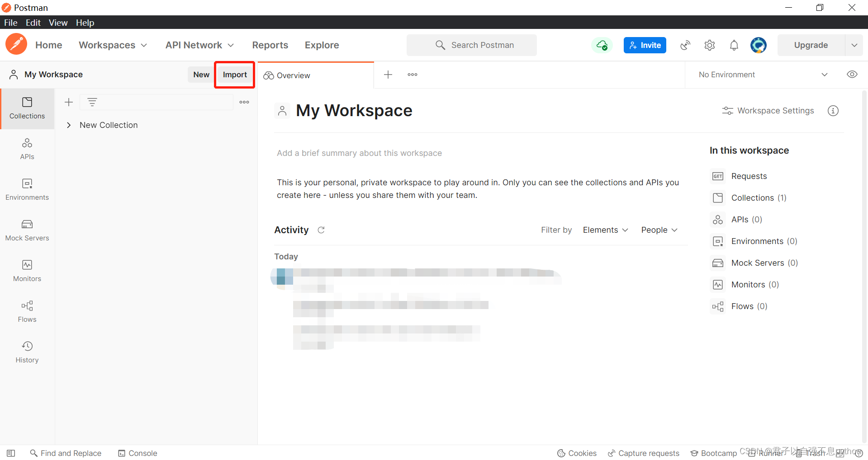Open the notifications bell

click(x=734, y=45)
